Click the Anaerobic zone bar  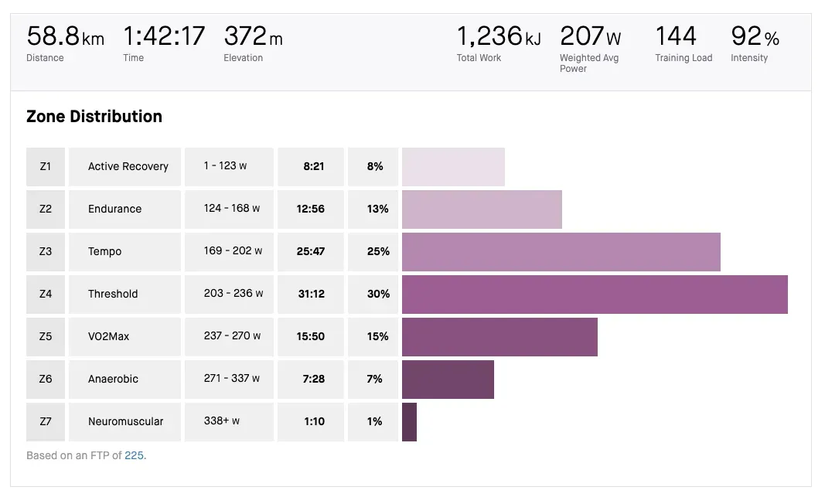click(x=448, y=379)
